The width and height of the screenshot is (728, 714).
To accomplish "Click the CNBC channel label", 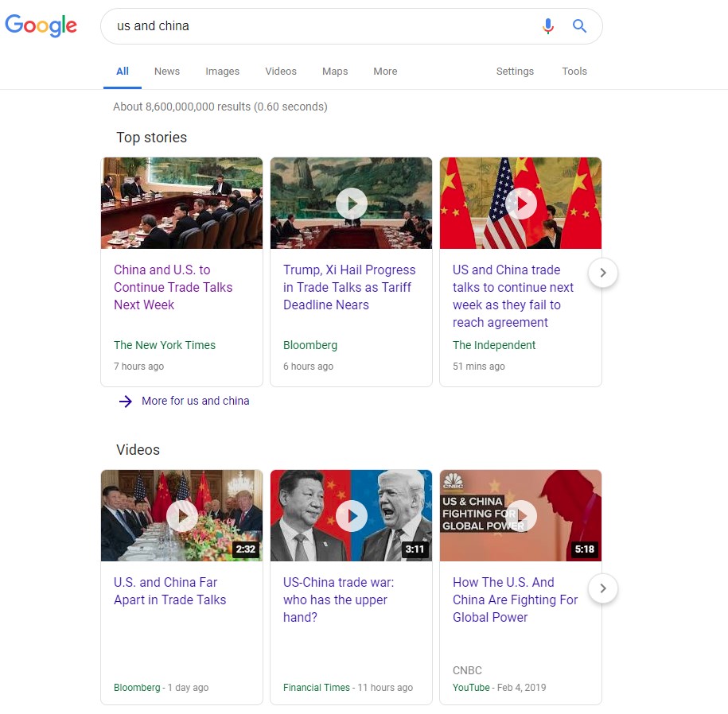I will coord(467,670).
